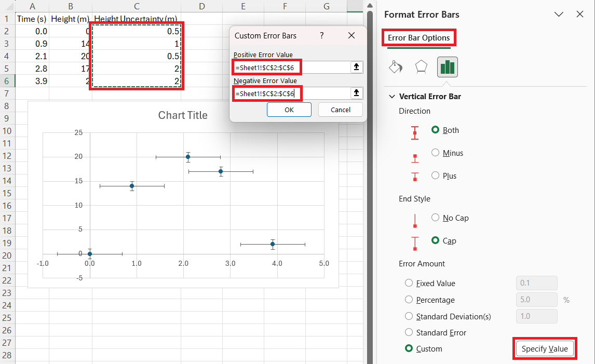Select Percentage error amount
This screenshot has width=595, height=364.
(409, 300)
